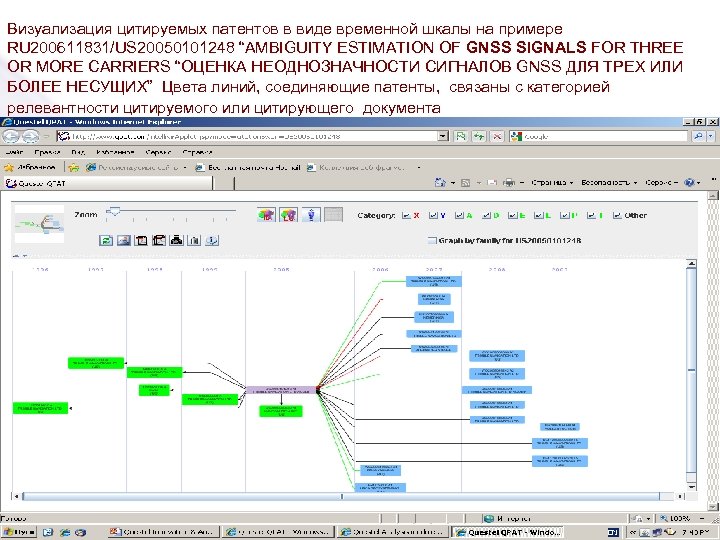Open the Сервис menu in menu bar

pos(158,152)
